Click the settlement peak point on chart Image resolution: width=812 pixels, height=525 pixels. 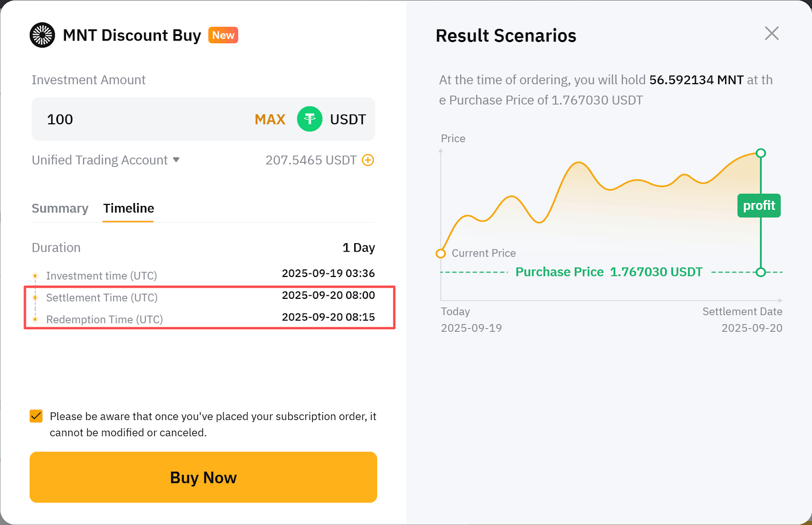pos(761,153)
